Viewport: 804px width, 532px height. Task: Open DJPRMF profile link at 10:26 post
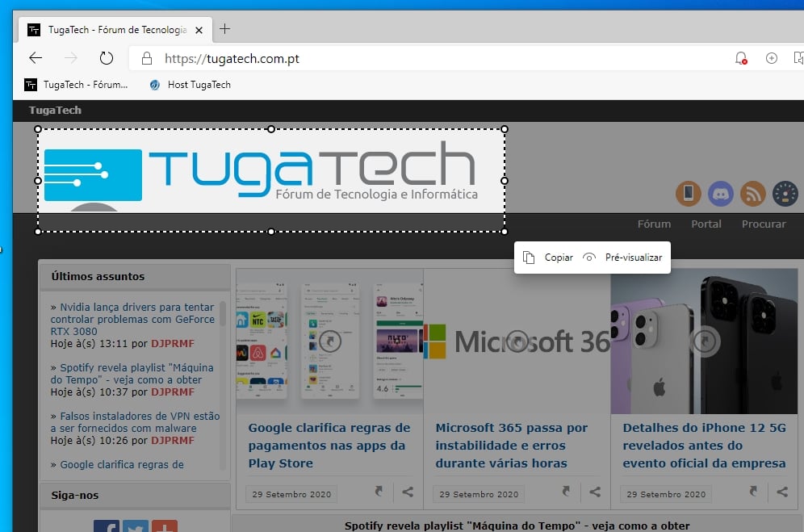(172, 440)
